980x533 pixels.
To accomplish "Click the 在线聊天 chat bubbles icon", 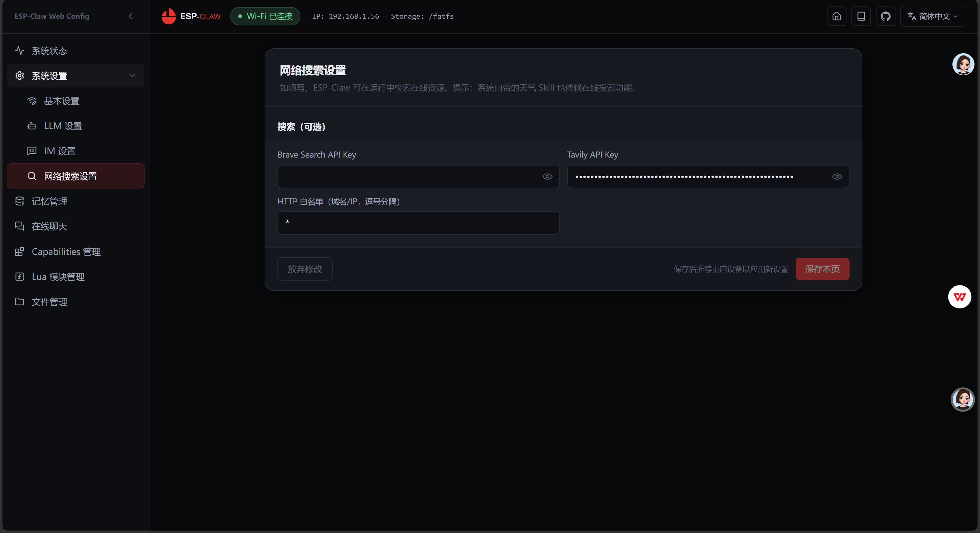I will pos(19,226).
